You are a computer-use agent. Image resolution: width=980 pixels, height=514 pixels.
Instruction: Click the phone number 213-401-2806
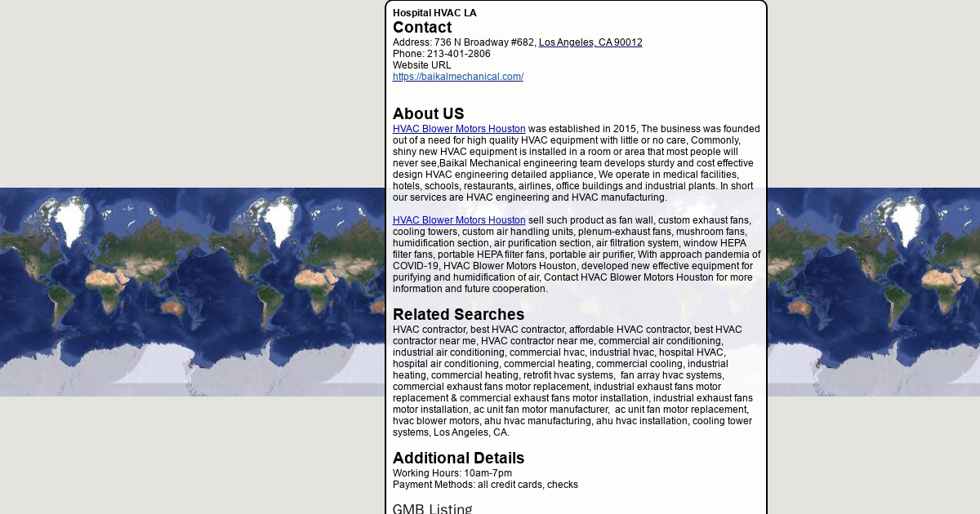coord(458,54)
